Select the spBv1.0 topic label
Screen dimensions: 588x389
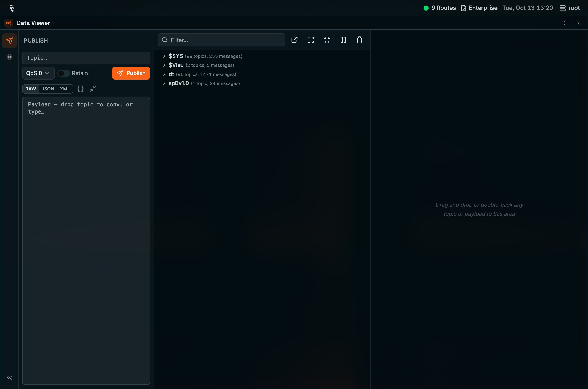(x=179, y=83)
